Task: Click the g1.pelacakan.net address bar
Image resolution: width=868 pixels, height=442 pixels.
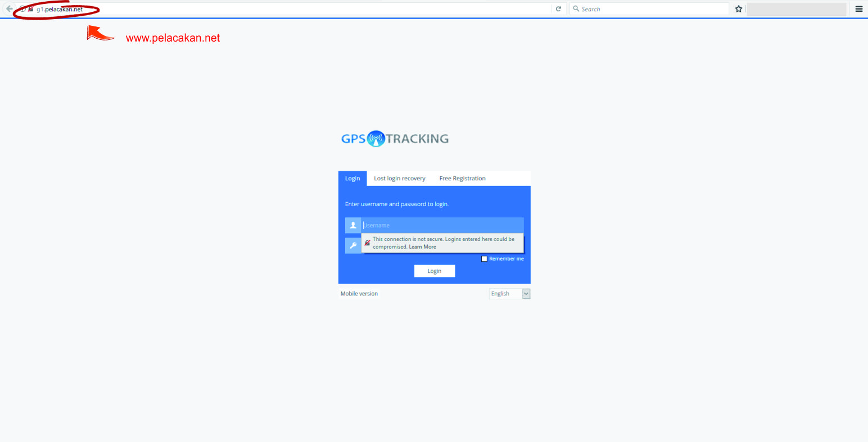Action: click(281, 9)
